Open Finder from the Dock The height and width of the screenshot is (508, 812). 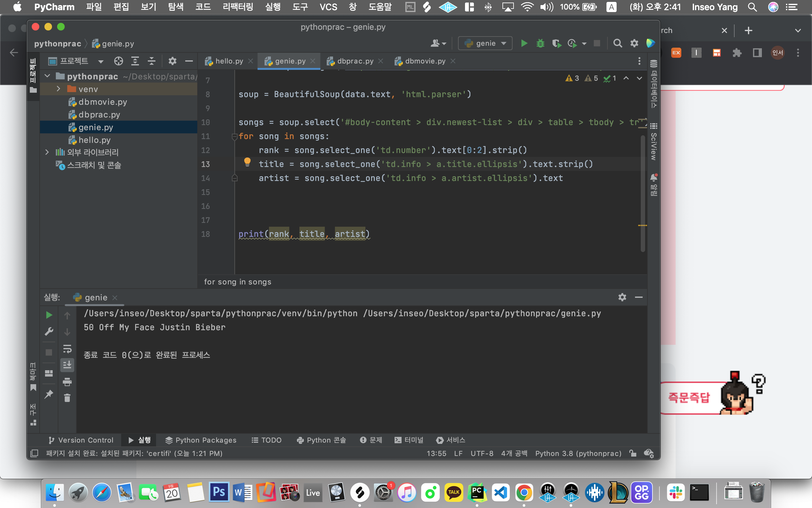pyautogui.click(x=55, y=492)
